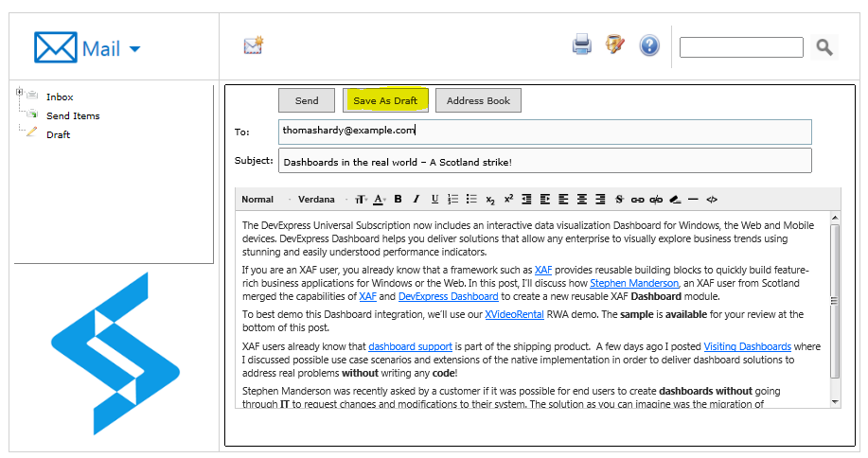Screen dimensions: 868x458
Task: Toggle underline formatting
Action: 434,199
